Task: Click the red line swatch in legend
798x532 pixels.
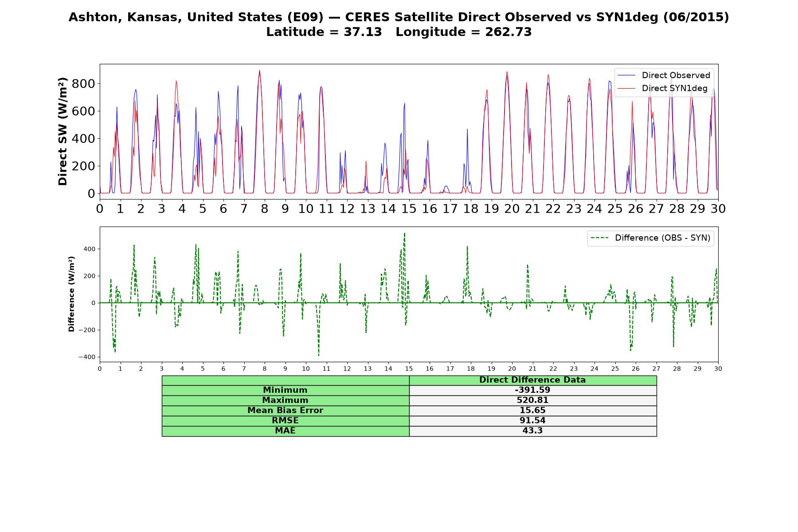Action: (x=627, y=89)
